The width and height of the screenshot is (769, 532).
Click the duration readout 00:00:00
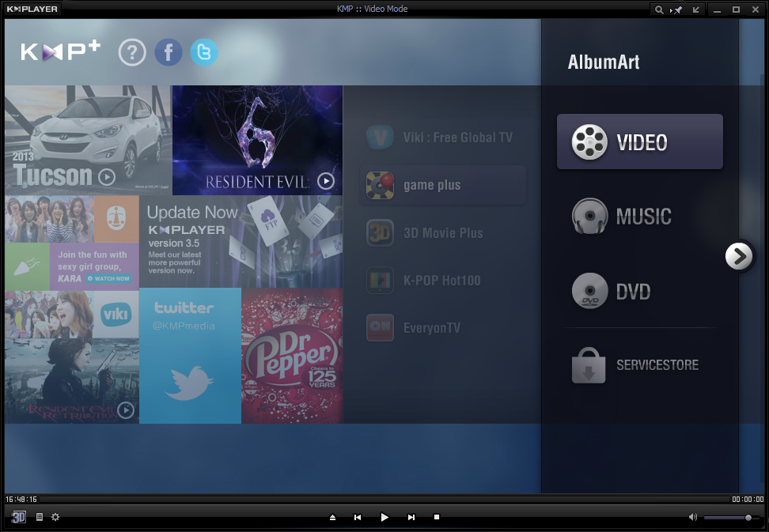(x=748, y=499)
